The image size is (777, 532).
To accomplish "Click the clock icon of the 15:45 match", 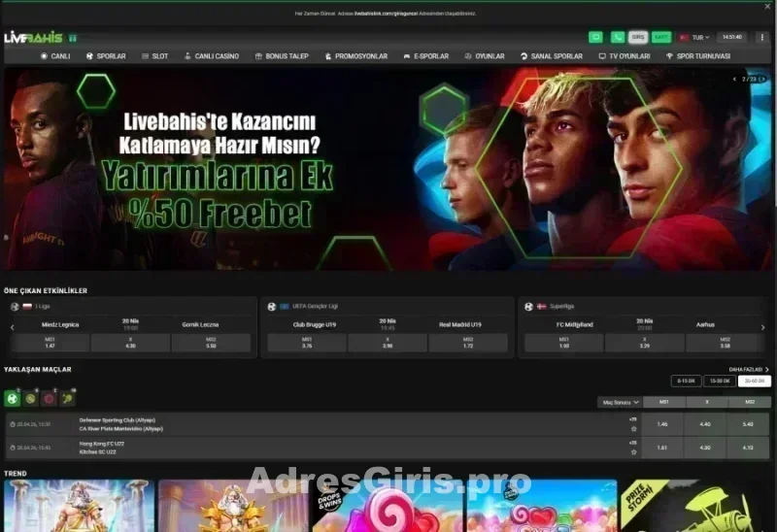I will click(13, 448).
